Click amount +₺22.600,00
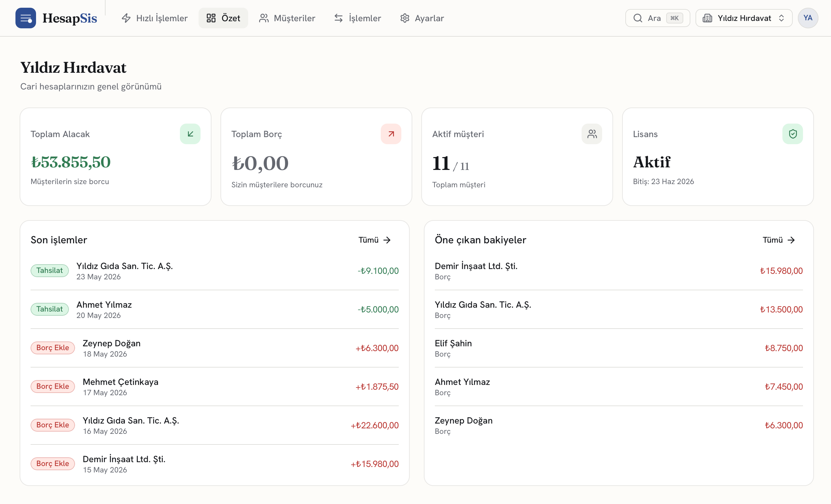The width and height of the screenshot is (831, 504). (375, 425)
